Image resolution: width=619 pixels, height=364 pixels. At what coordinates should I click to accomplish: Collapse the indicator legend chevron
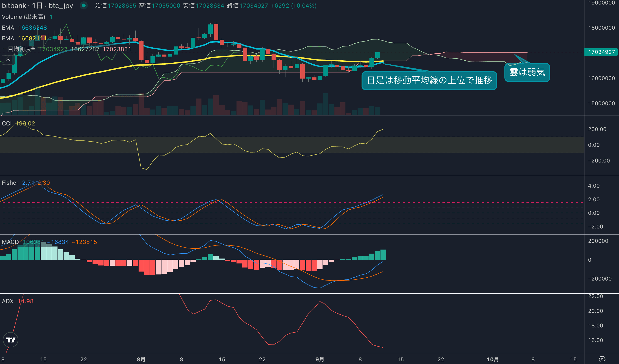point(8,60)
